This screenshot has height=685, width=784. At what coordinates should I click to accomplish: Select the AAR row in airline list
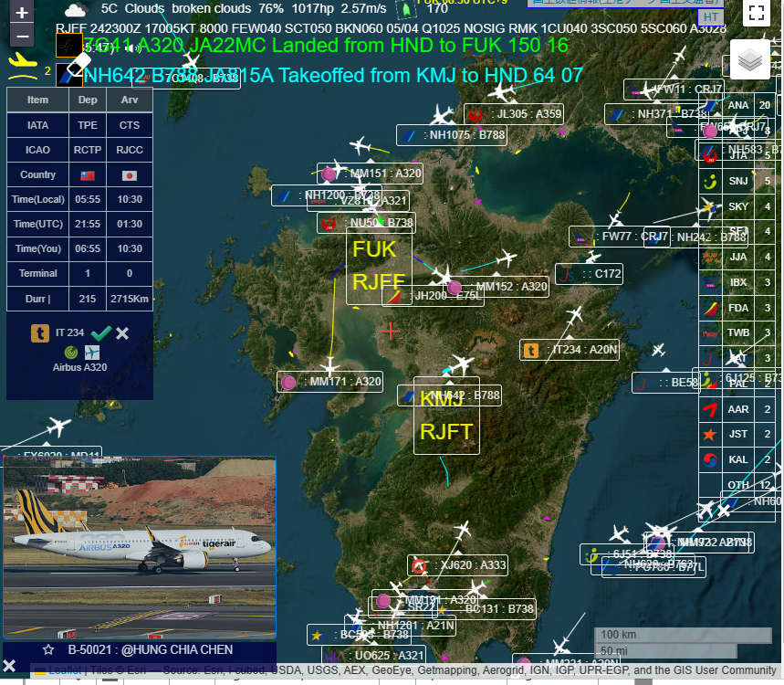(x=737, y=409)
